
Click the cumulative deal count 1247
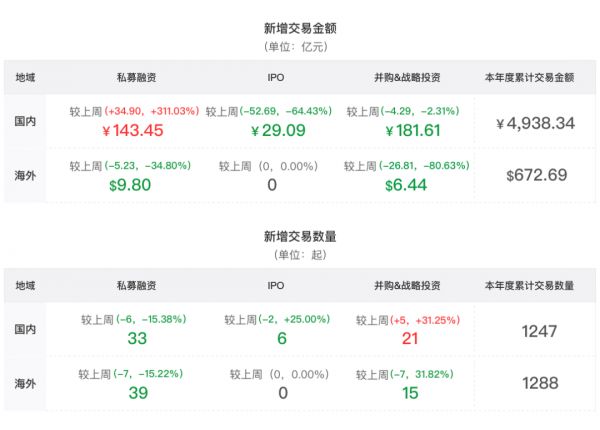(x=538, y=331)
